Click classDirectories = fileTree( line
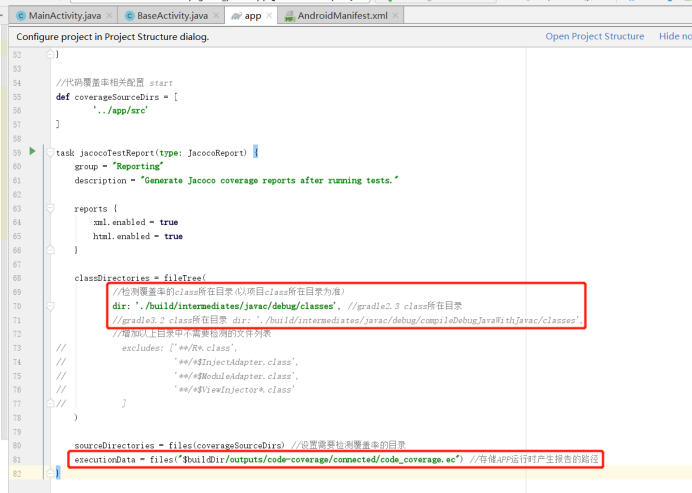The height and width of the screenshot is (493, 692). click(140, 278)
